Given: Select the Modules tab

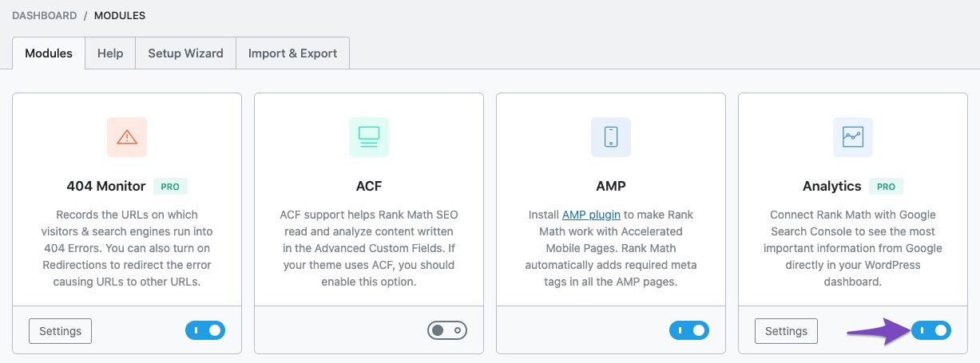Looking at the screenshot, I should [49, 53].
